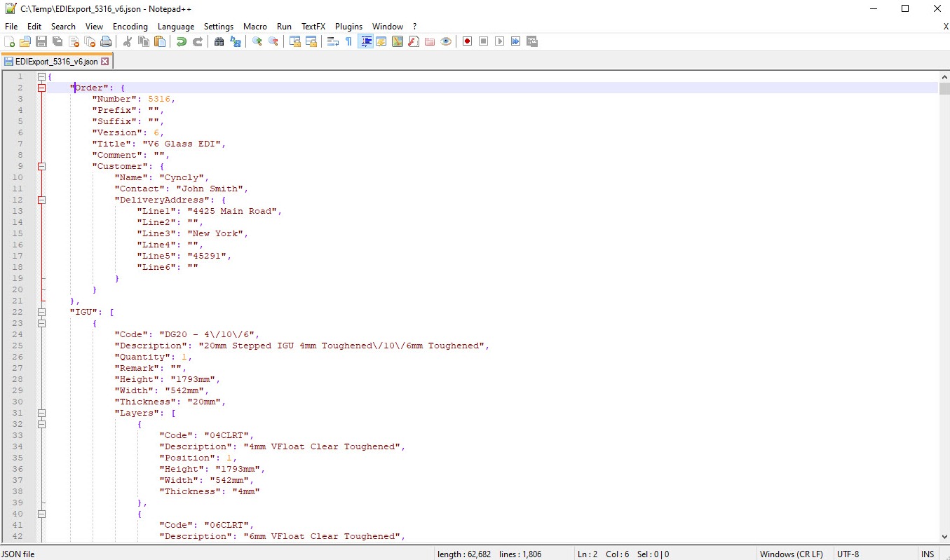Collapse the "IGU" array fold marker
The image size is (950, 560).
42,312
